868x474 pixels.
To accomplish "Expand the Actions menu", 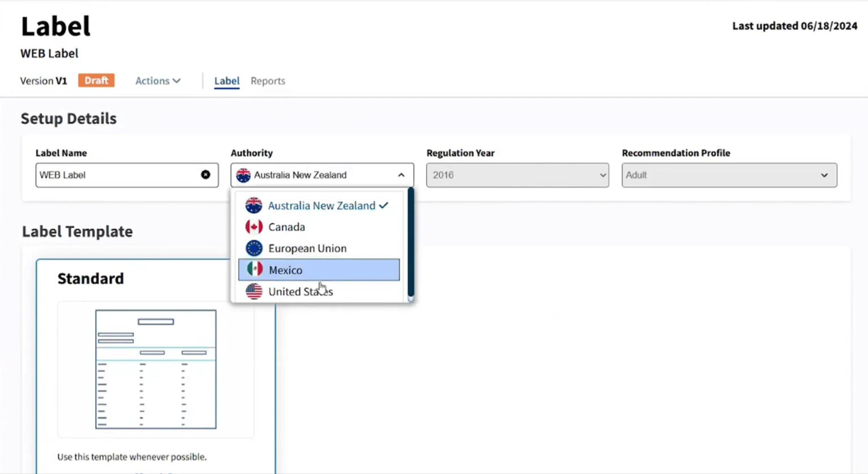I will pos(158,81).
